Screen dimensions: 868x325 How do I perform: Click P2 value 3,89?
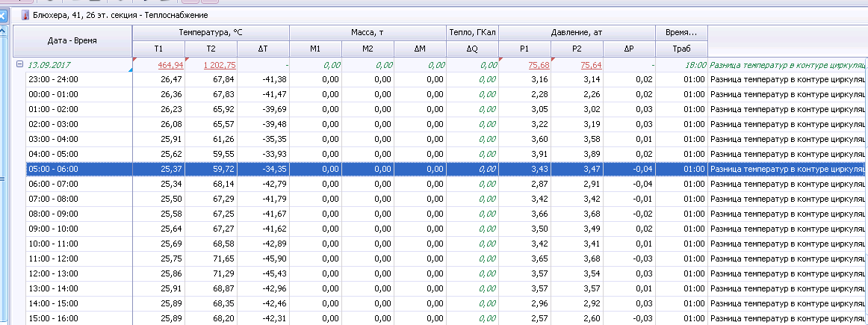(x=593, y=155)
